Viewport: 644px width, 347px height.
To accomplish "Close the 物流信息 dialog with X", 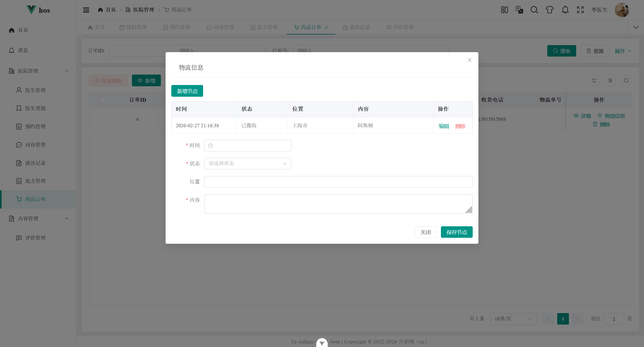I will [470, 60].
